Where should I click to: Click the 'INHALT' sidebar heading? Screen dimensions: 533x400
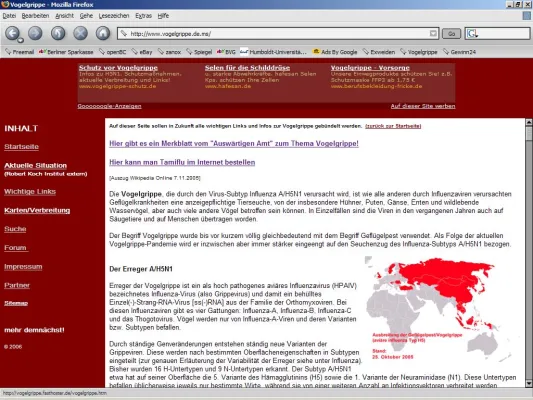click(x=21, y=128)
